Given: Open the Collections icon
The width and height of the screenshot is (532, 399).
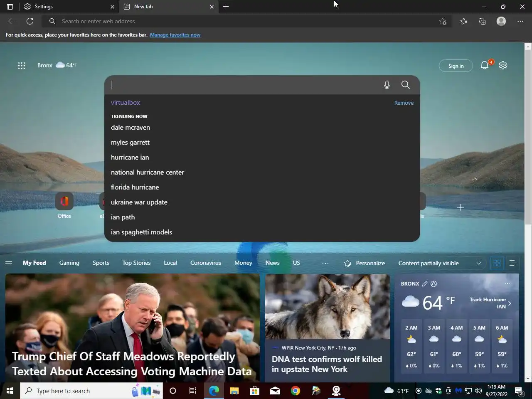Looking at the screenshot, I should pos(482,21).
